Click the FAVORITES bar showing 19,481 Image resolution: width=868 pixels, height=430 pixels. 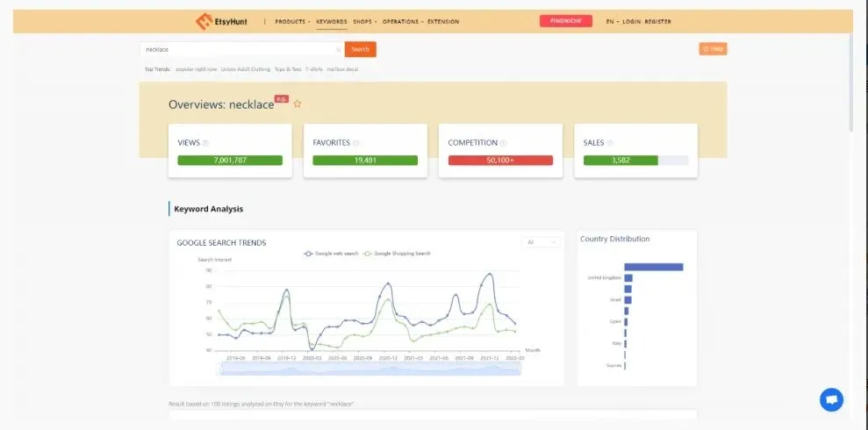click(365, 161)
